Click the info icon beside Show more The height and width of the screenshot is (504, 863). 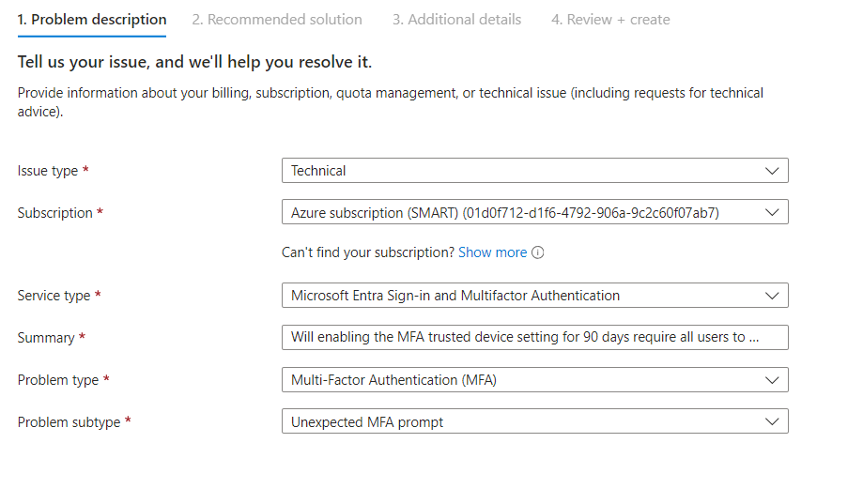pos(538,252)
